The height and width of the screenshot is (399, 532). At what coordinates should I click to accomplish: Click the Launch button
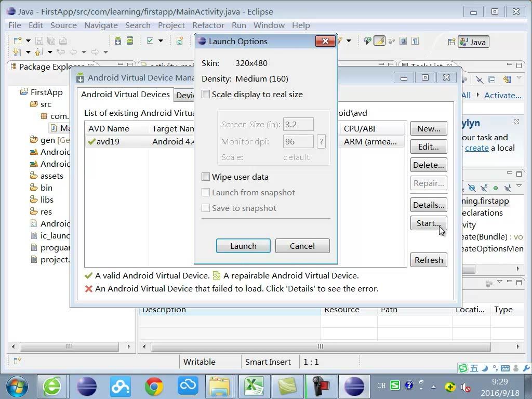[243, 246]
